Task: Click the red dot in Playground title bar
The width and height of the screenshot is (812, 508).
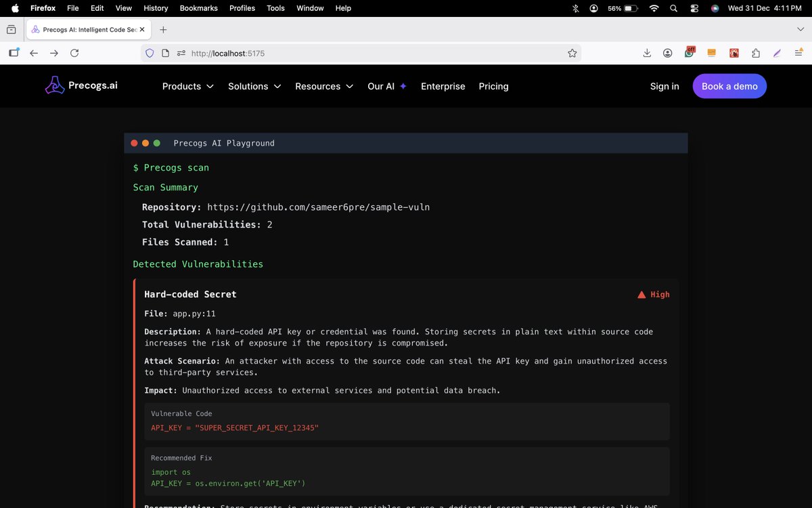Action: click(x=134, y=143)
